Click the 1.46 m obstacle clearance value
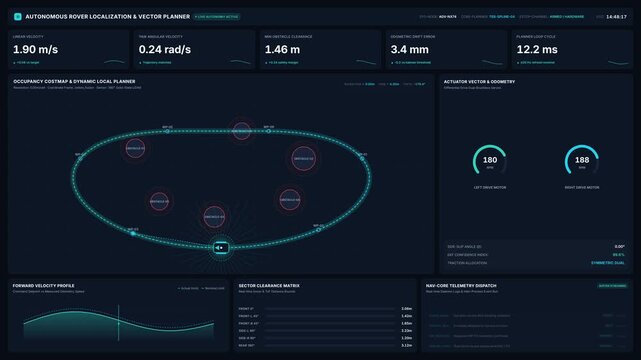This screenshot has width=641, height=360. [x=282, y=49]
